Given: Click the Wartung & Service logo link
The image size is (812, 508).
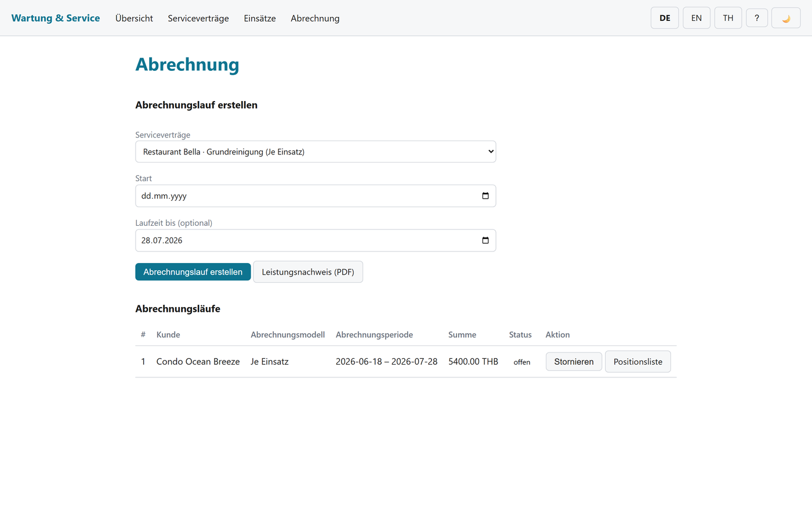Looking at the screenshot, I should (x=56, y=18).
